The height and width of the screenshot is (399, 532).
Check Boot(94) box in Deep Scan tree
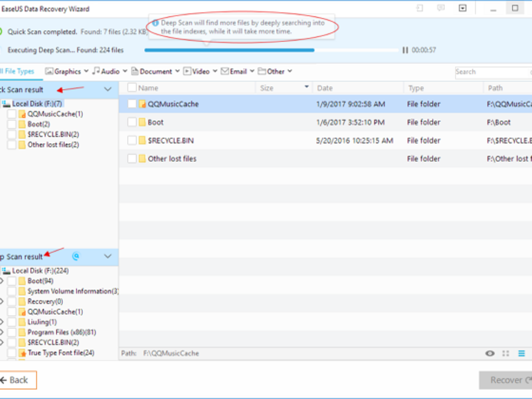12,281
